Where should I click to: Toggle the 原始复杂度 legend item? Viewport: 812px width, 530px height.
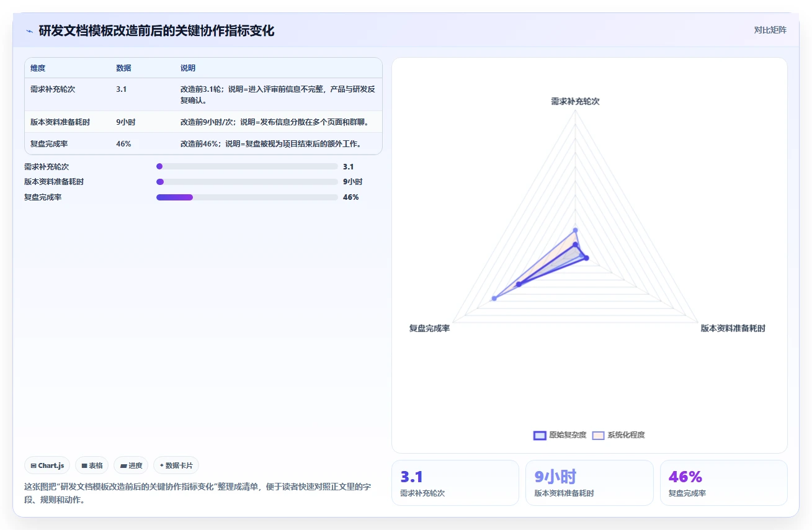tap(560, 435)
